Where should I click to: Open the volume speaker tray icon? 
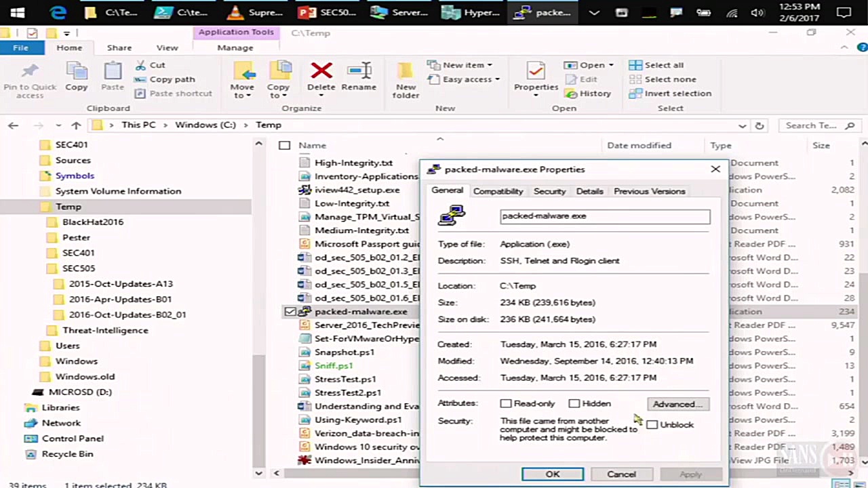[757, 13]
